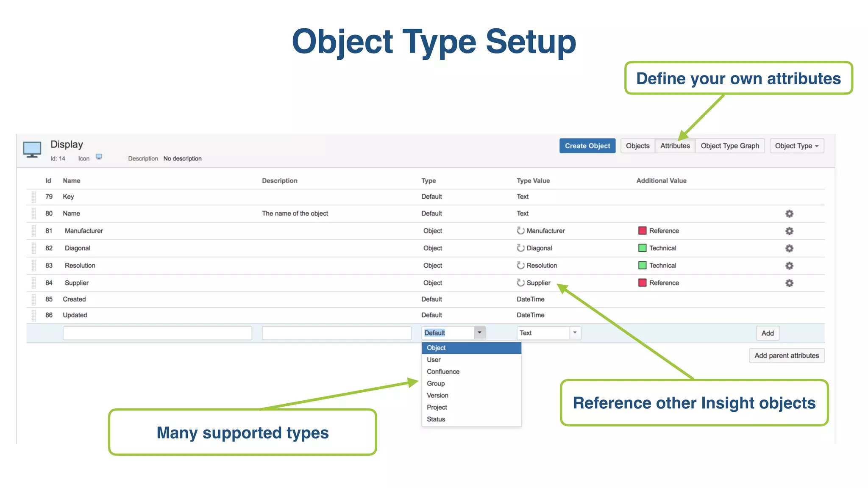Open the Default type dropdown arrow
This screenshot has width=868, height=488.
479,333
